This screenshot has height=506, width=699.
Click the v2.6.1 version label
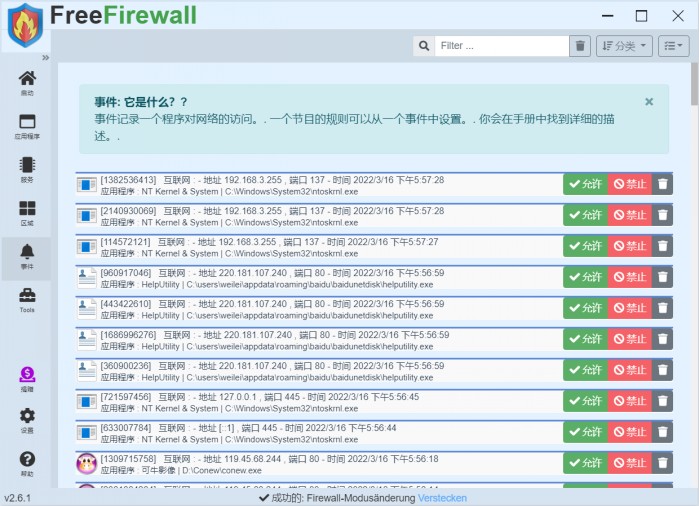(17, 498)
